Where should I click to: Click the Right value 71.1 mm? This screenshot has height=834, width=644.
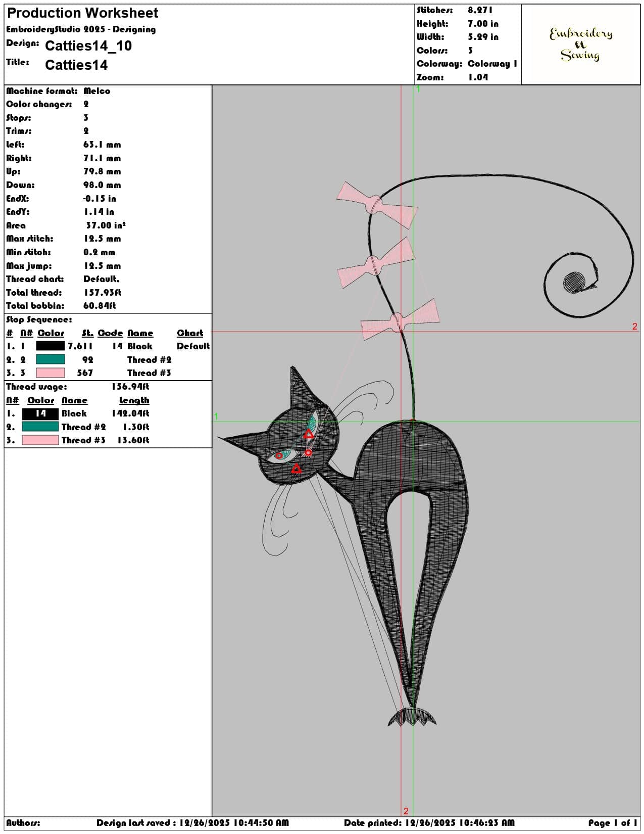pyautogui.click(x=102, y=158)
